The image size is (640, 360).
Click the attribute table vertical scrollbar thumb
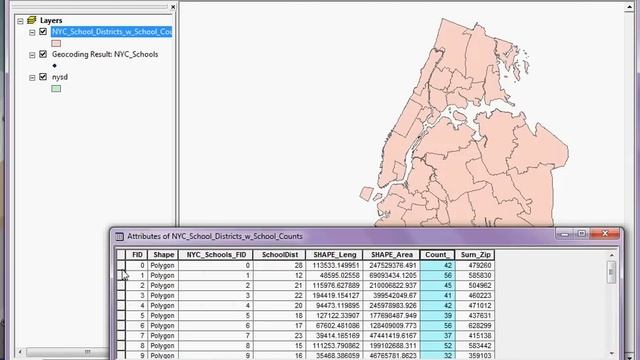point(611,272)
